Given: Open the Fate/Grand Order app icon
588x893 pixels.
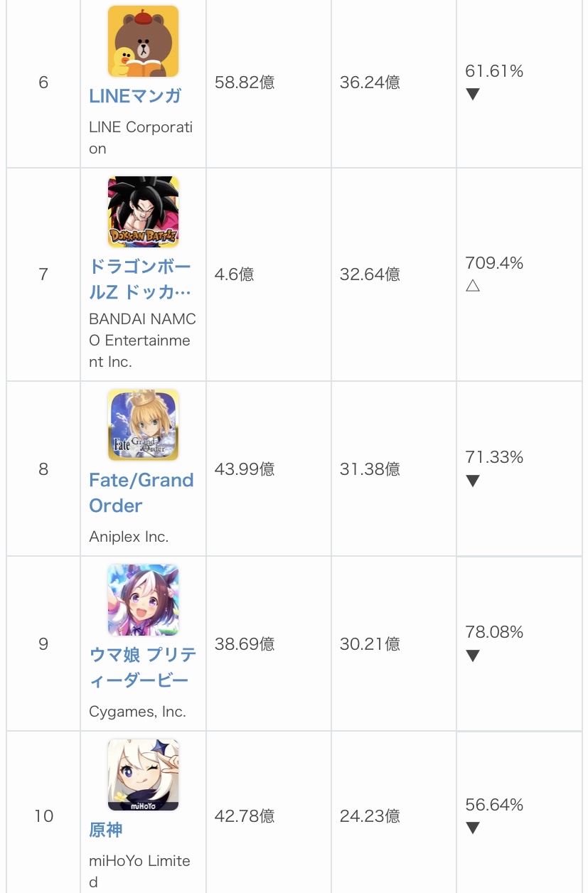Looking at the screenshot, I should pyautogui.click(x=143, y=425).
